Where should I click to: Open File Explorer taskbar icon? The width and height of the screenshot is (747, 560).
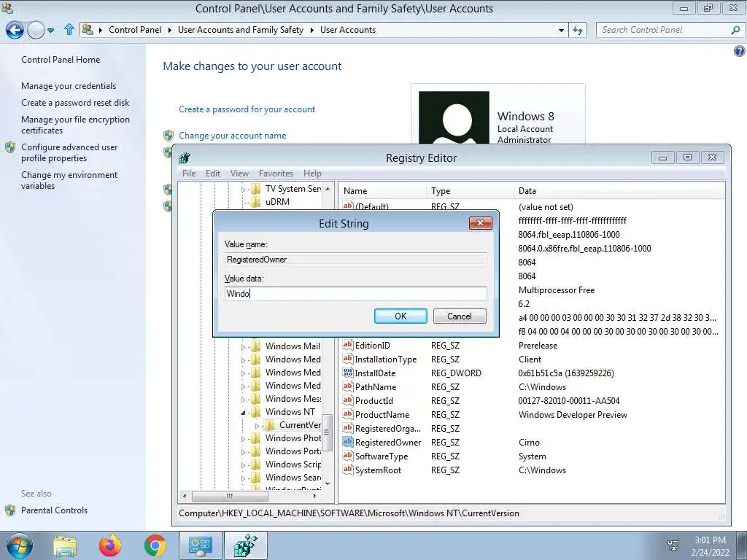[x=65, y=546]
